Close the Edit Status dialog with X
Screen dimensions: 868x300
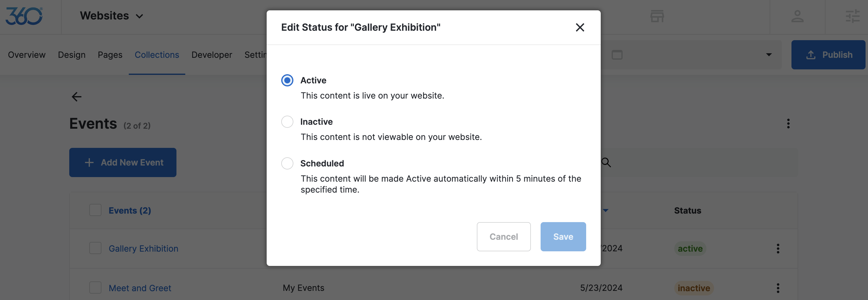tap(579, 27)
